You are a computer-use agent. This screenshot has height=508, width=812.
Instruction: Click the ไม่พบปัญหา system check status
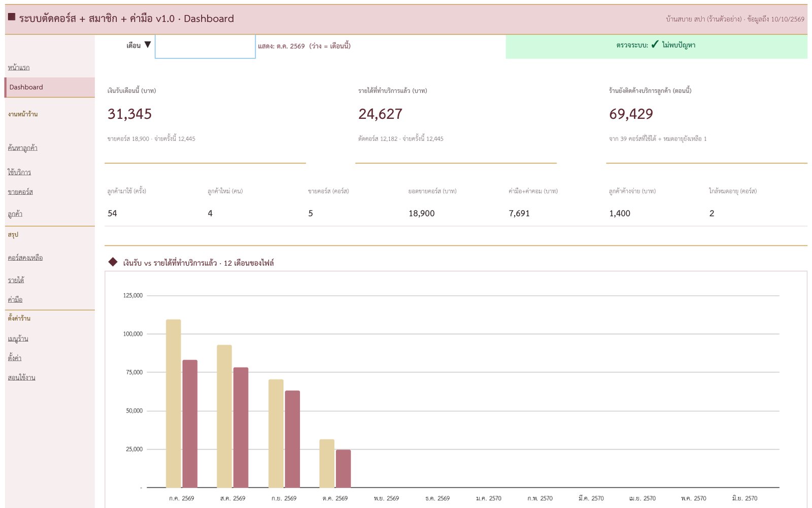tap(679, 45)
